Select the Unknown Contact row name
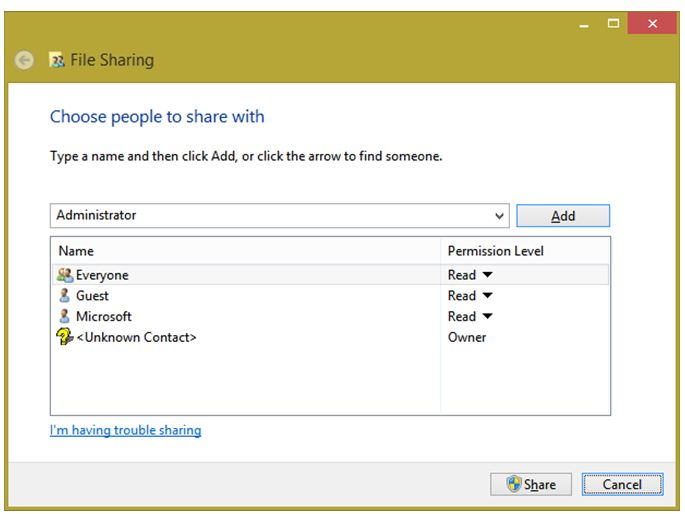 tap(136, 337)
